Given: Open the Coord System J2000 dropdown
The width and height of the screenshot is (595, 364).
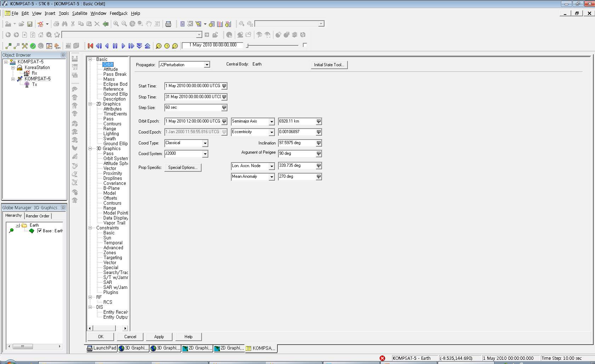Looking at the screenshot, I should [205, 154].
